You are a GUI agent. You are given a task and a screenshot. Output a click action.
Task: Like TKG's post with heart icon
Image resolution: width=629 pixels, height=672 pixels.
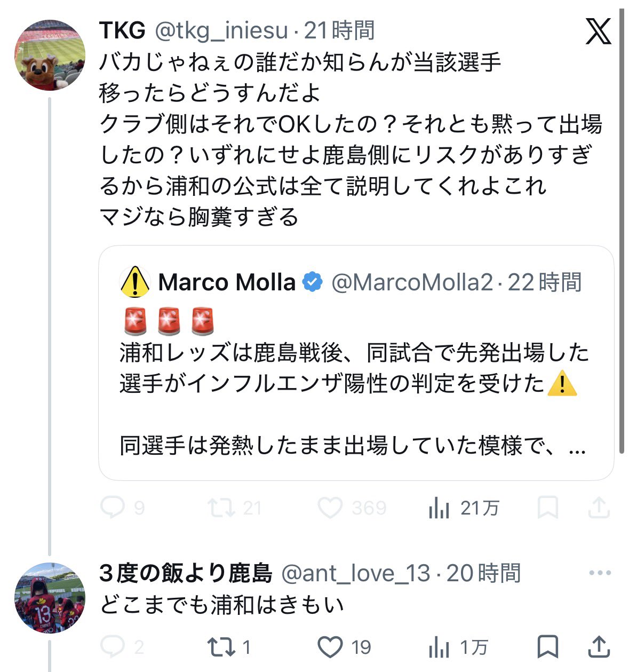[330, 508]
